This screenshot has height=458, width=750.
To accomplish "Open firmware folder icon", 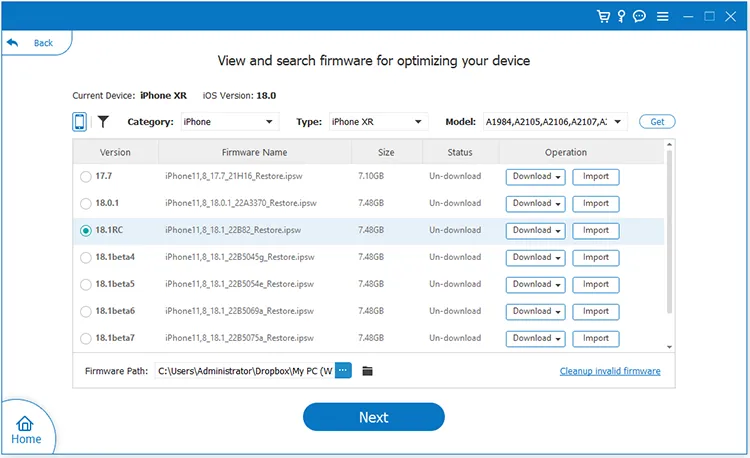I will [367, 371].
